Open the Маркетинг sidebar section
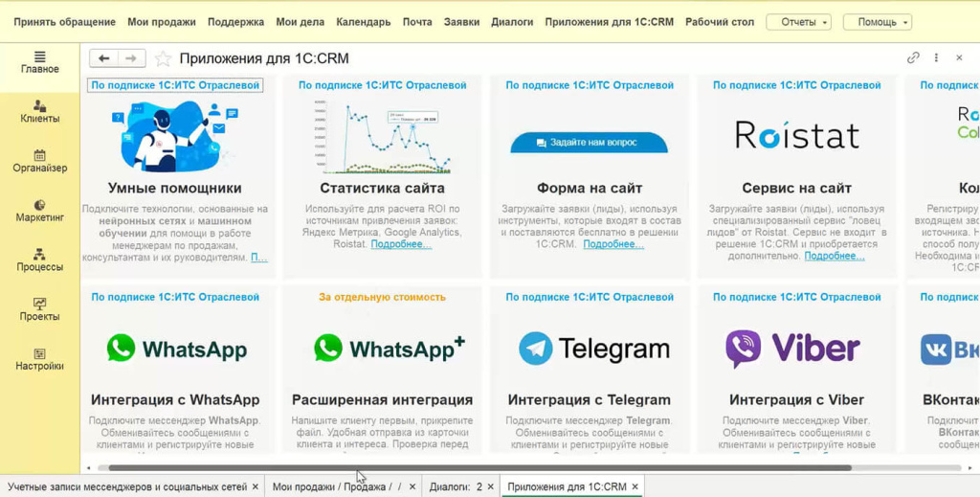The image size is (980, 497). point(39,211)
